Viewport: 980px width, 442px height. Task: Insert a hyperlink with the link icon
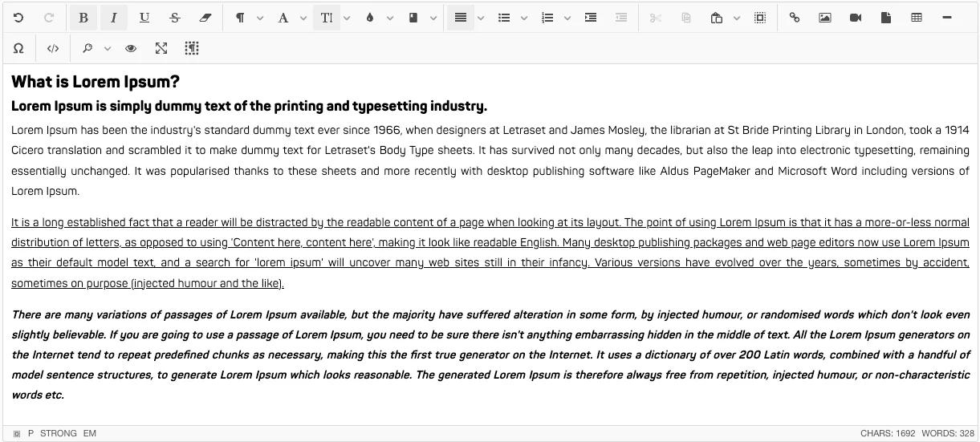click(x=795, y=18)
